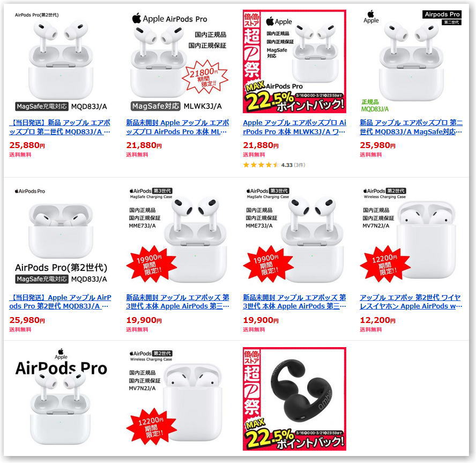
Task: Click the red 超P祭 AirPods Pro banner image
Action: tap(294, 61)
